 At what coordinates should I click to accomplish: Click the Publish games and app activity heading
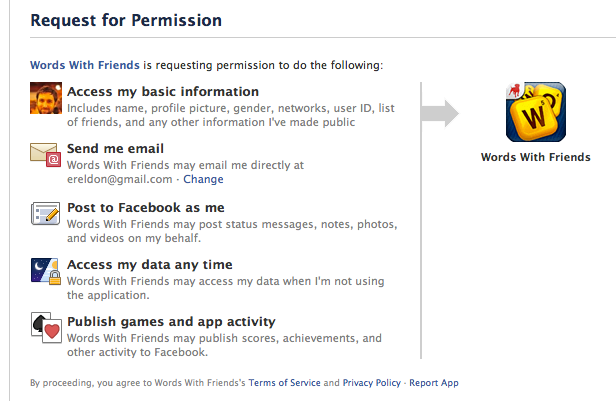(x=171, y=321)
